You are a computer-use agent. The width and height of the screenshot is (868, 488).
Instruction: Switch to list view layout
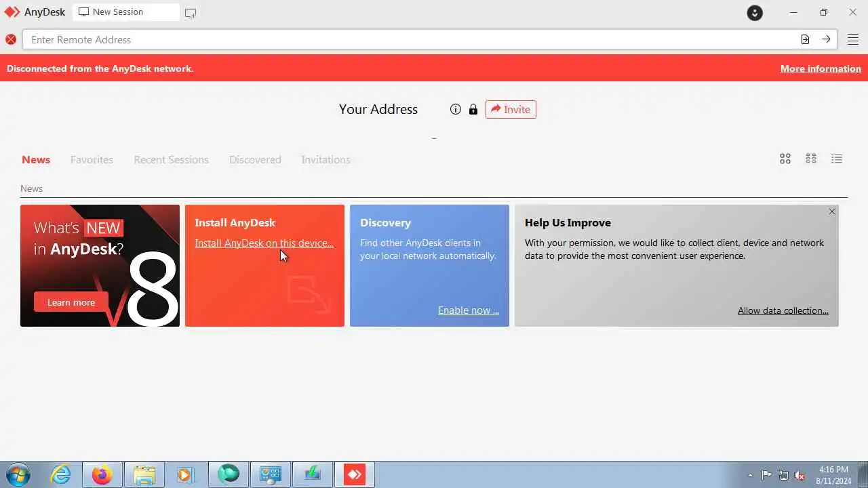point(837,159)
